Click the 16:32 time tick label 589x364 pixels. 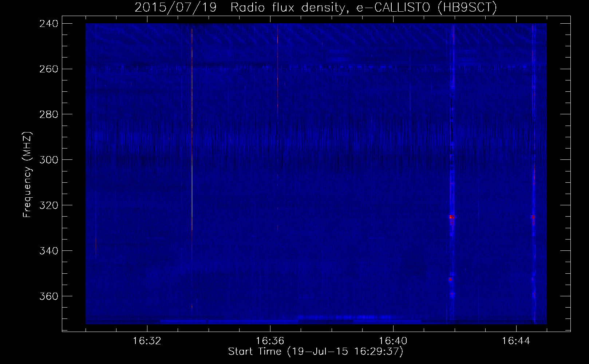tap(147, 341)
